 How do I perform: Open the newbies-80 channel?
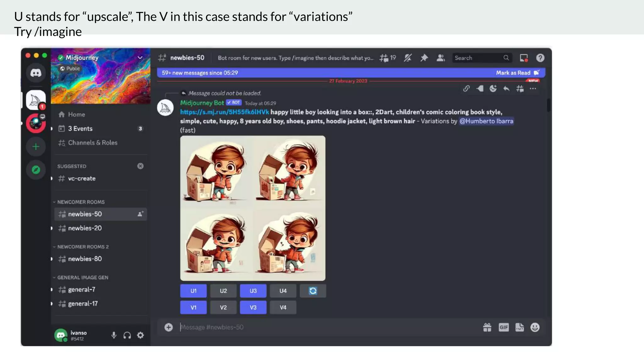pyautogui.click(x=101, y=259)
